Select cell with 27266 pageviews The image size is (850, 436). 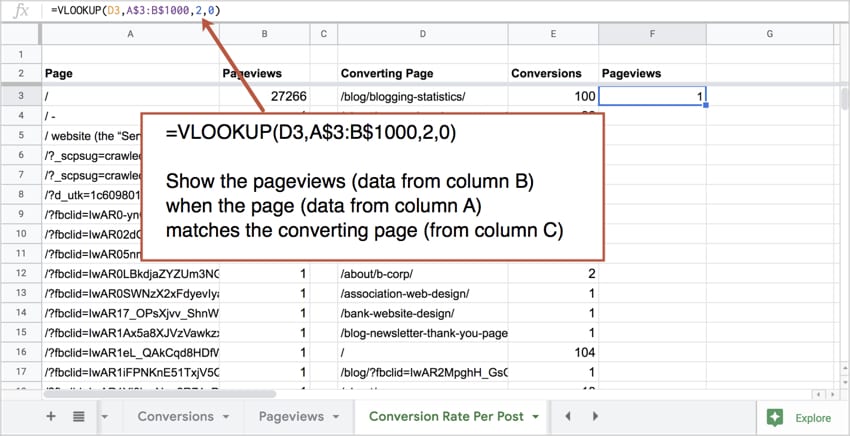[265, 97]
